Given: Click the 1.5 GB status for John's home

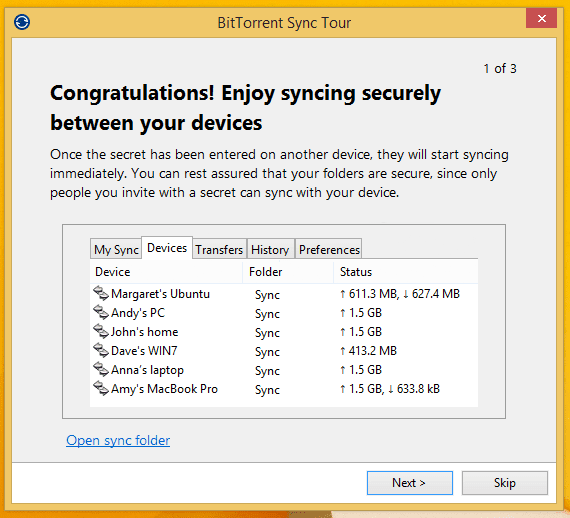Looking at the screenshot, I should [x=361, y=332].
